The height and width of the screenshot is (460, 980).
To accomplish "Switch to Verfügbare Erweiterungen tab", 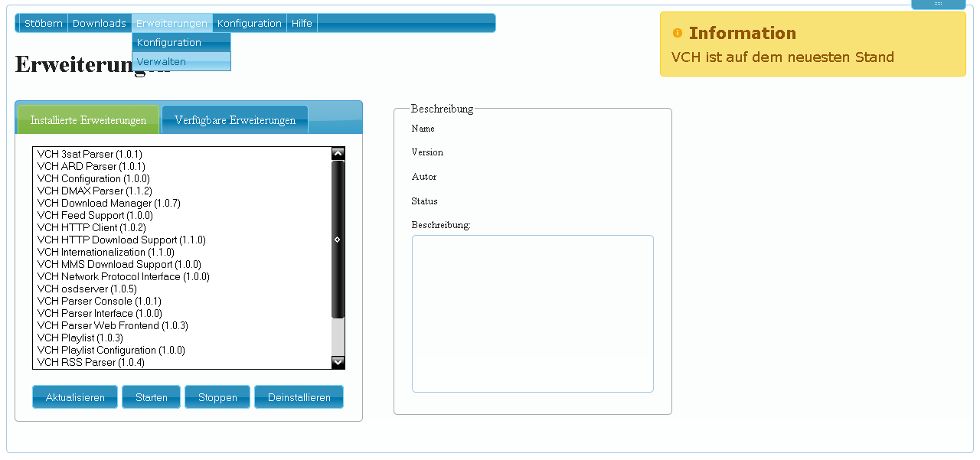I will point(235,120).
